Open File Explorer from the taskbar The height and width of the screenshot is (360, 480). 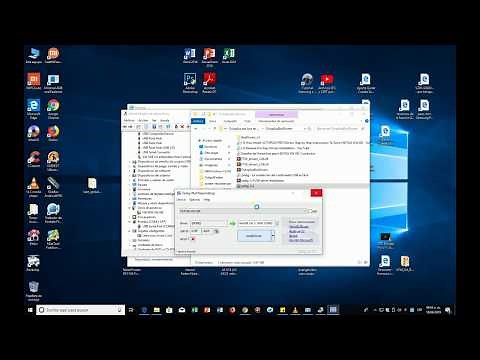click(x=156, y=310)
